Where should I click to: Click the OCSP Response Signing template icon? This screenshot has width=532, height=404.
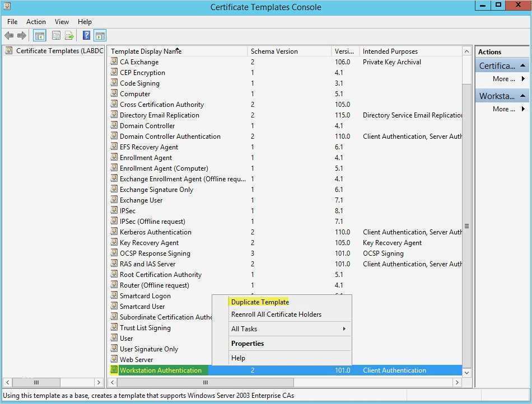(x=114, y=253)
